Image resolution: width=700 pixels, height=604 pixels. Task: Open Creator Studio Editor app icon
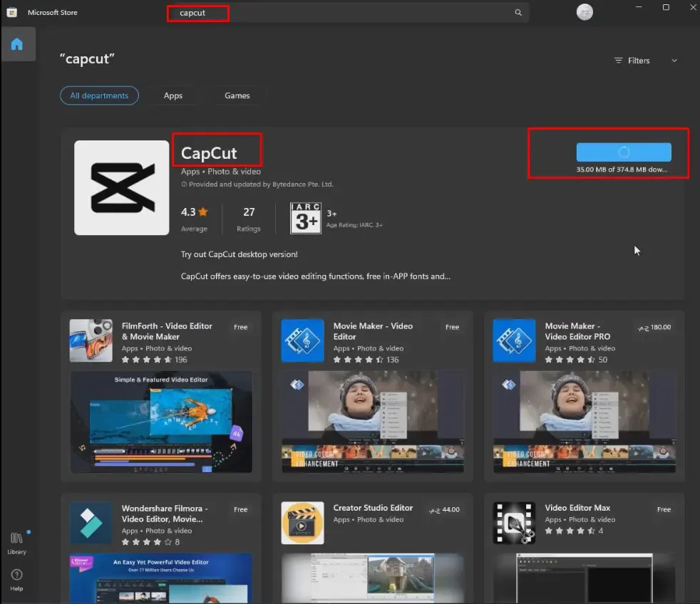tap(302, 523)
